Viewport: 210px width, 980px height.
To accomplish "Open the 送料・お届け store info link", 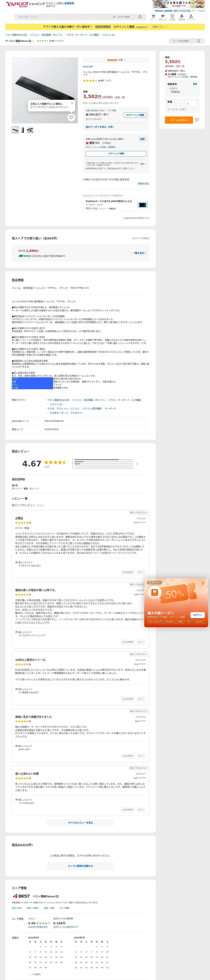I will (33, 908).
